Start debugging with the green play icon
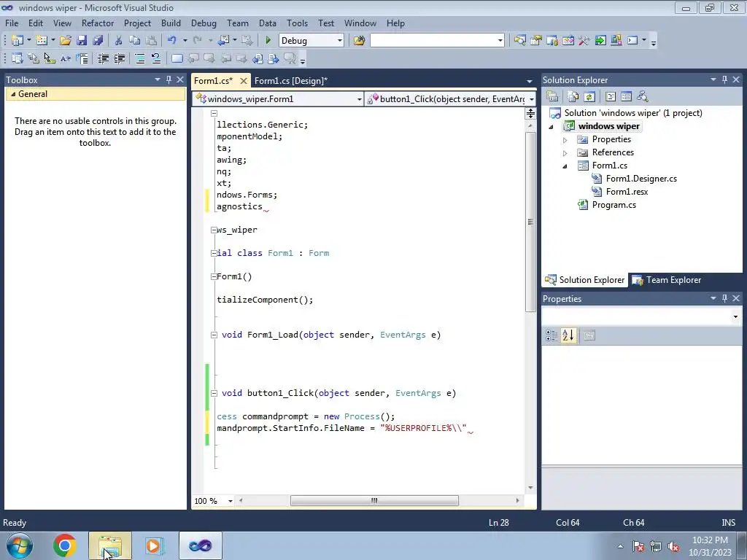The width and height of the screenshot is (747, 560). [268, 41]
